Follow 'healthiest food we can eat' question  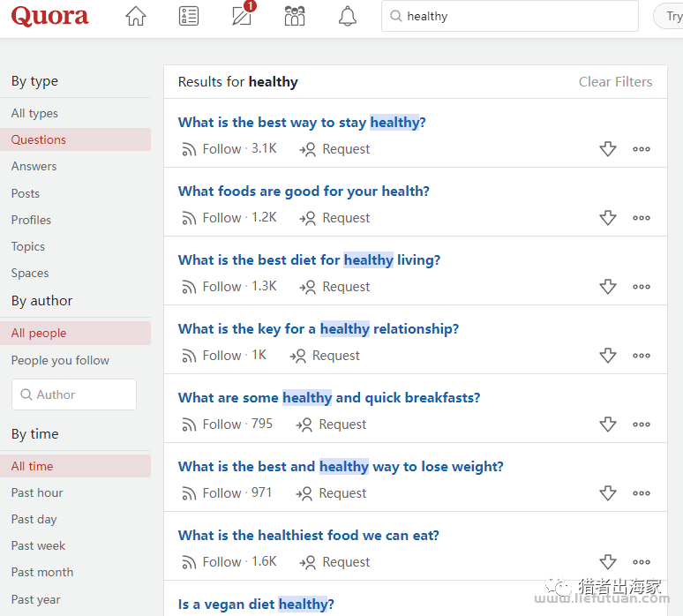tap(229, 562)
